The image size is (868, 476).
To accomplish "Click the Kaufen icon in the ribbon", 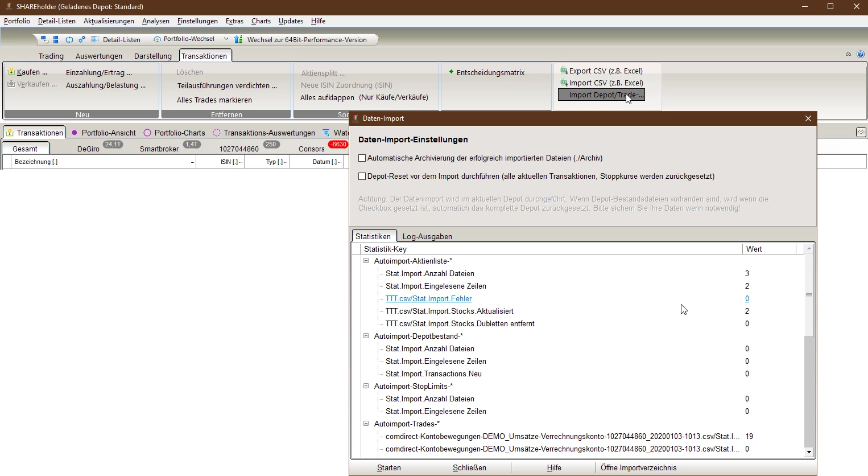I will tap(11, 72).
